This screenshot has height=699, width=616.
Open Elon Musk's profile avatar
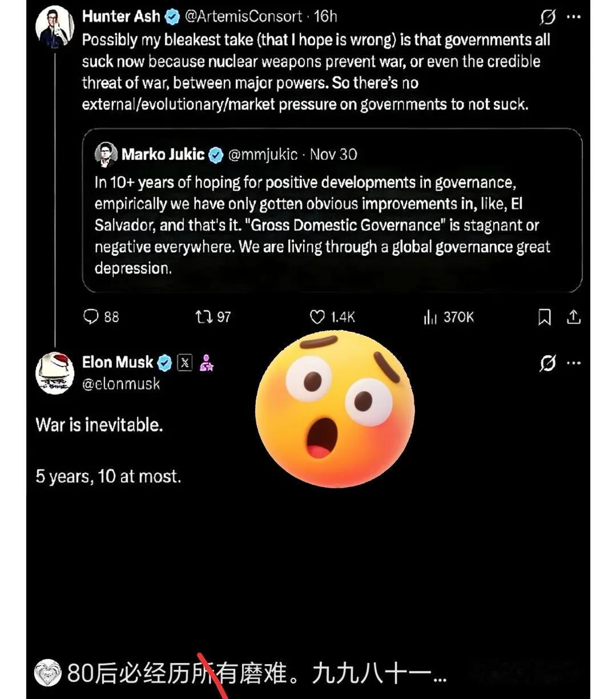(55, 373)
